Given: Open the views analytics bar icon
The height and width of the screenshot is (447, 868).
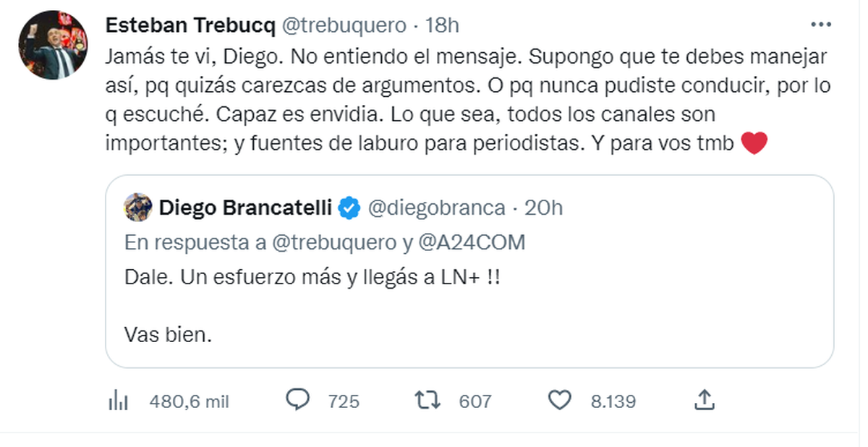Looking at the screenshot, I should (118, 401).
